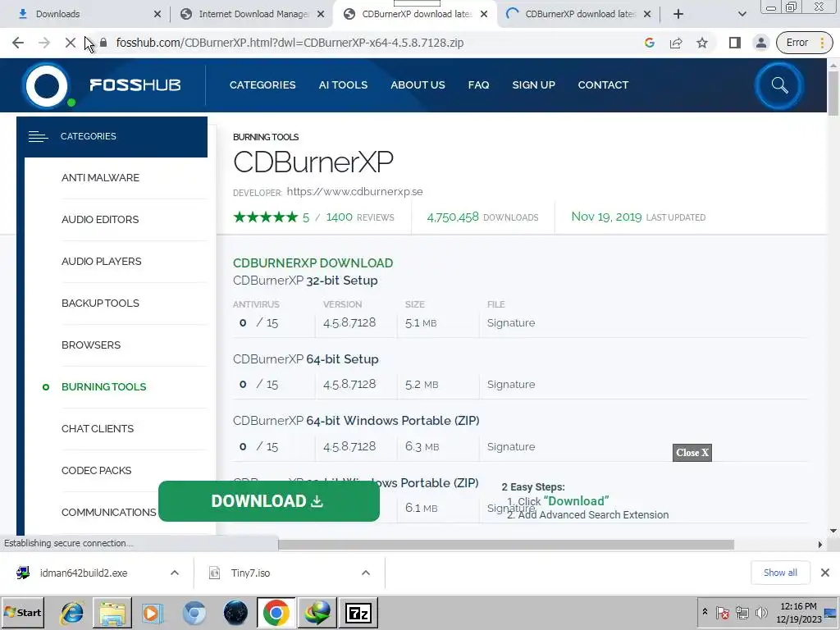The height and width of the screenshot is (630, 840).
Task: Open Internet Download Manager taskbar icon
Action: tap(317, 612)
